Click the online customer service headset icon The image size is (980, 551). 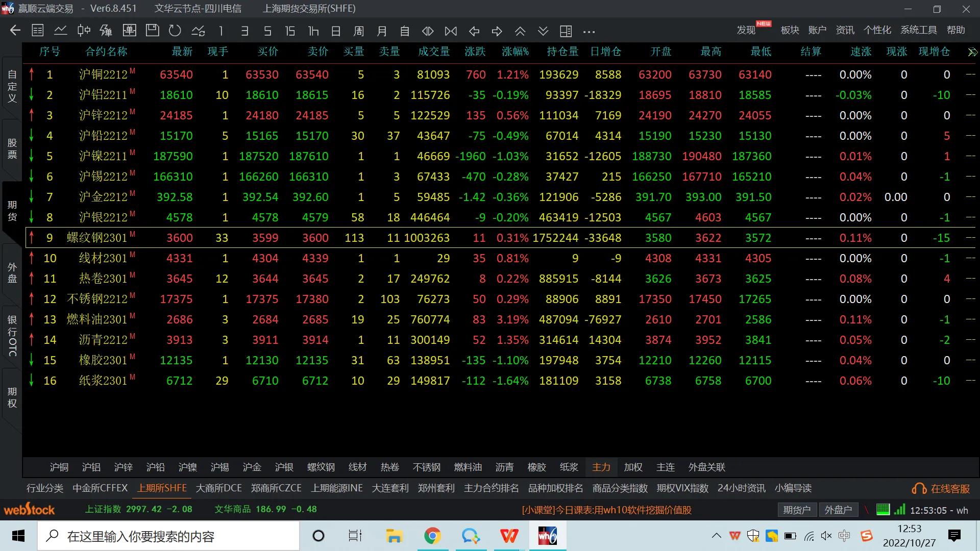click(x=919, y=489)
